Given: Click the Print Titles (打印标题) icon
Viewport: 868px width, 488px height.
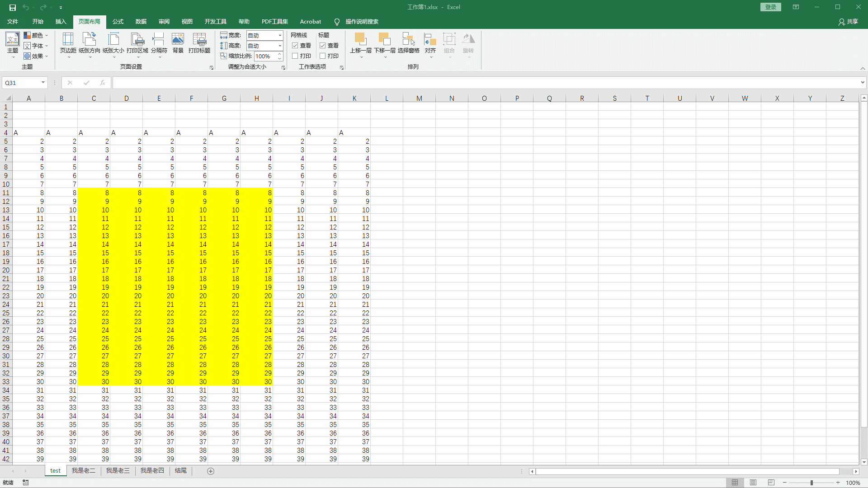Looking at the screenshot, I should [199, 43].
